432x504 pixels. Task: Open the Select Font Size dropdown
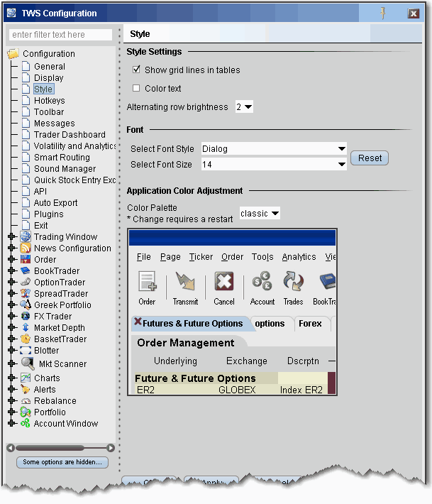click(274, 164)
